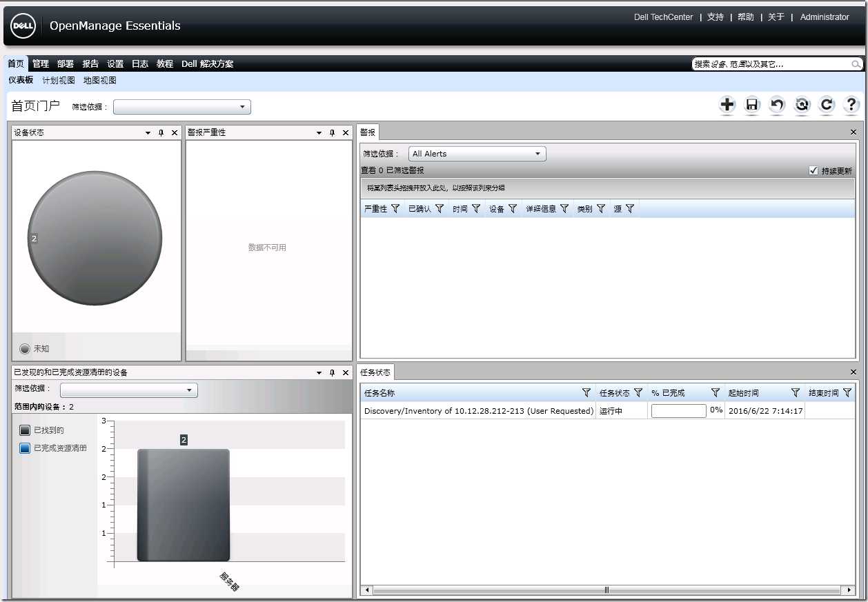Open the 支持 link
This screenshot has height=602, width=868.
coord(716,17)
